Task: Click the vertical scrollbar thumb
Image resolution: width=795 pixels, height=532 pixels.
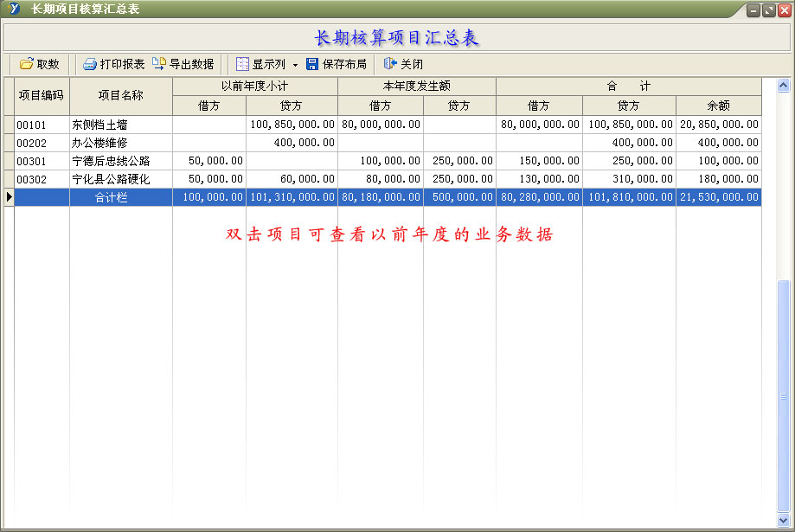Action: 784,396
